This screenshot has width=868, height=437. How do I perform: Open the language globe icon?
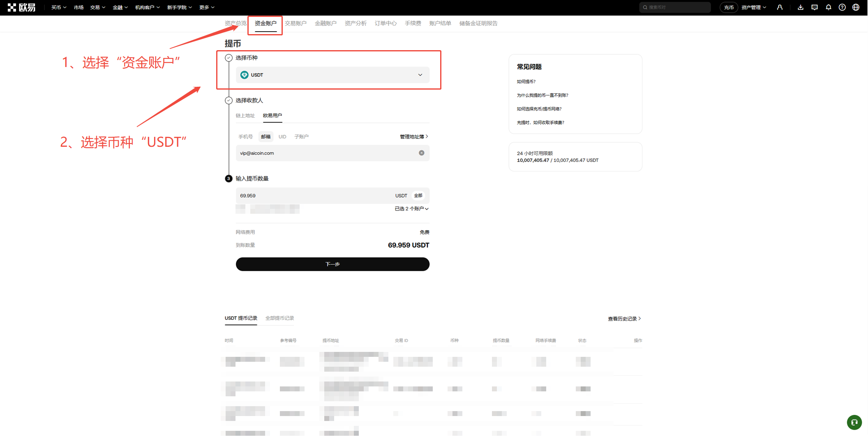pos(856,7)
